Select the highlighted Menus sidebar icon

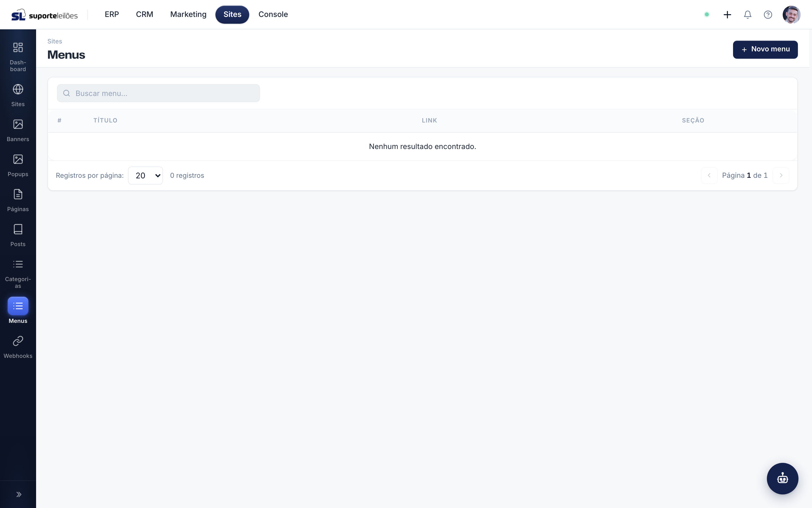pyautogui.click(x=18, y=306)
